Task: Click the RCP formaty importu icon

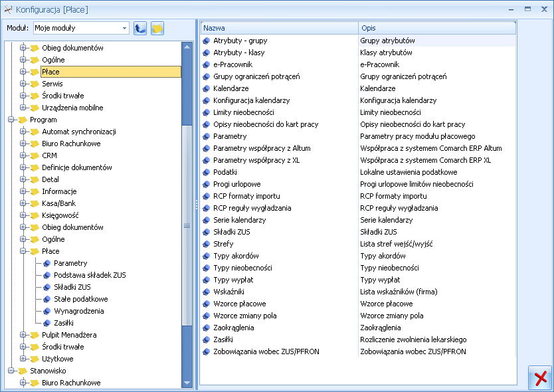Action: [x=207, y=196]
